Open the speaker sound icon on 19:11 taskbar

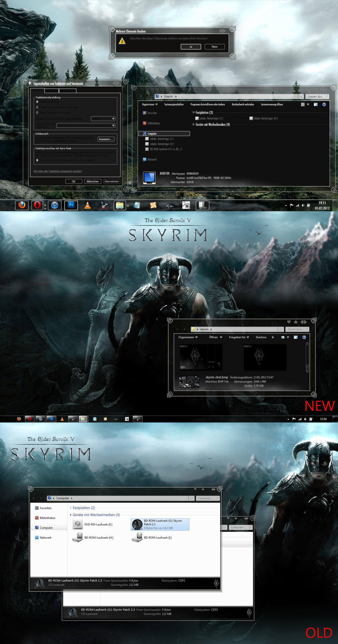(186, 205)
